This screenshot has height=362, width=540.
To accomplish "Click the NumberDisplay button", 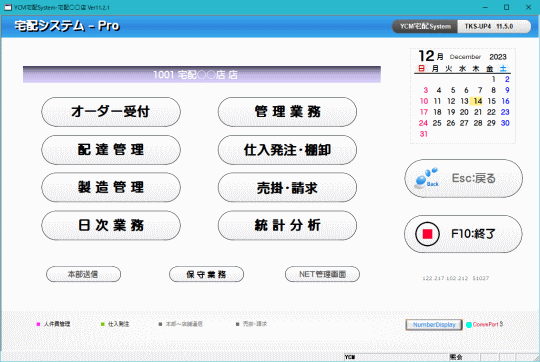I will click(x=434, y=324).
